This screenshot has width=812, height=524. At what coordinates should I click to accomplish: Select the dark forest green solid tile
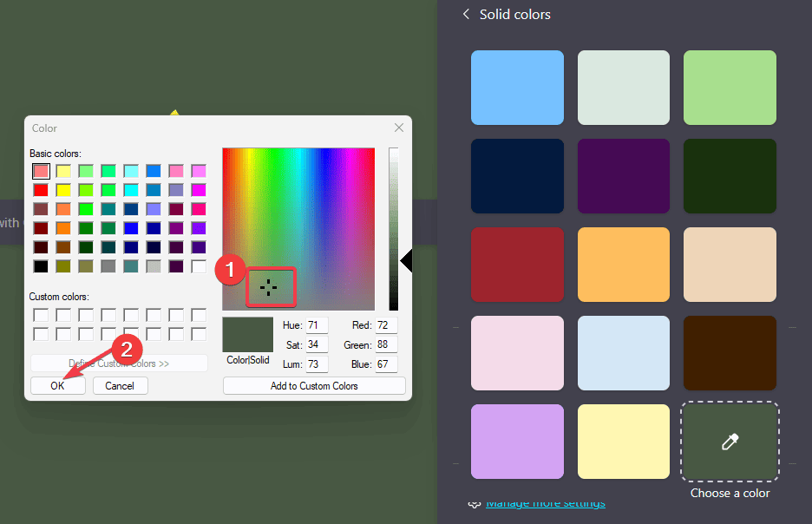[x=730, y=176]
